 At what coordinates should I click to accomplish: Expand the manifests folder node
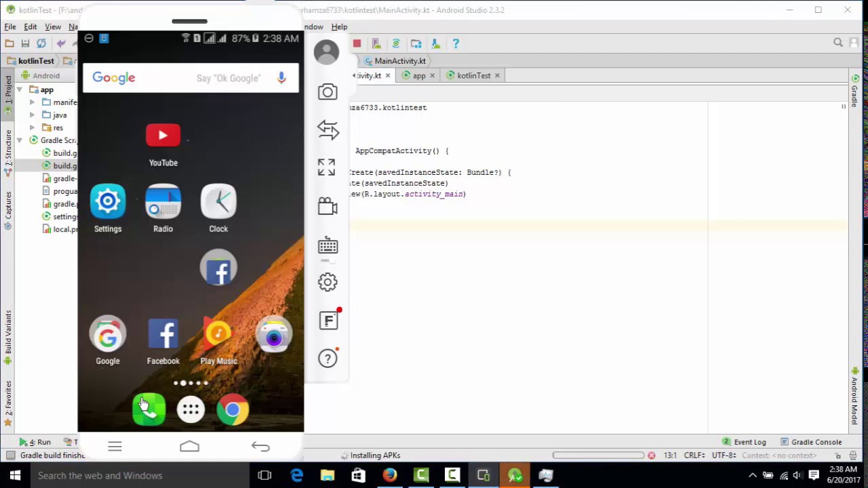(32, 102)
